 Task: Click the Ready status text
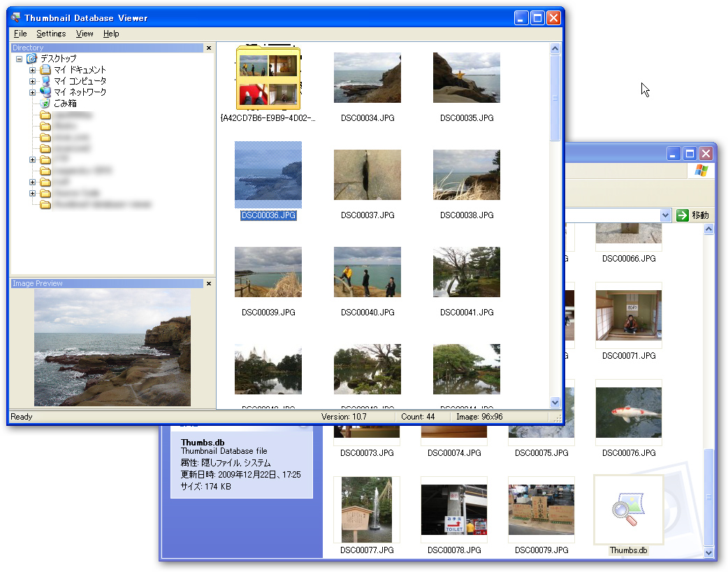22,417
